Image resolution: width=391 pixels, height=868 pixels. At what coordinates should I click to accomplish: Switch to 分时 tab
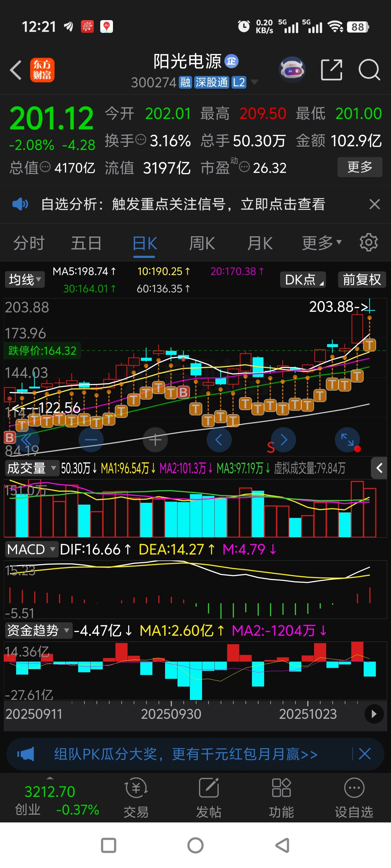coord(29,243)
